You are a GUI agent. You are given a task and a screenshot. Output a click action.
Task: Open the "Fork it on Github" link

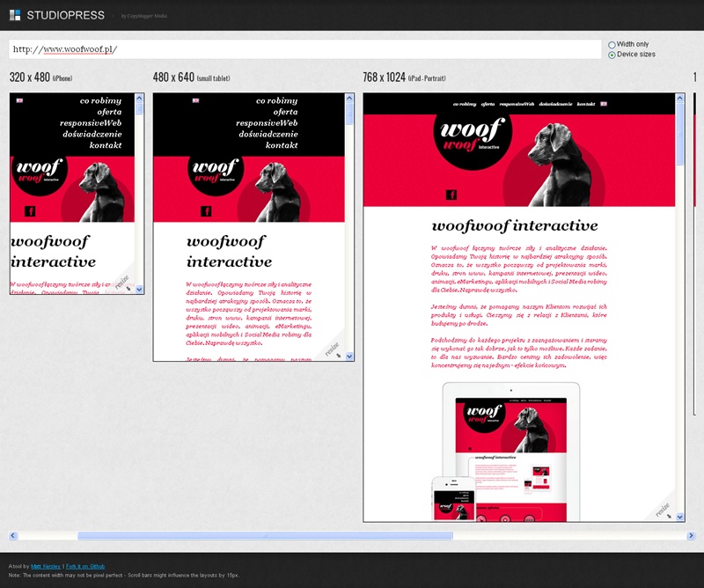pos(86,565)
